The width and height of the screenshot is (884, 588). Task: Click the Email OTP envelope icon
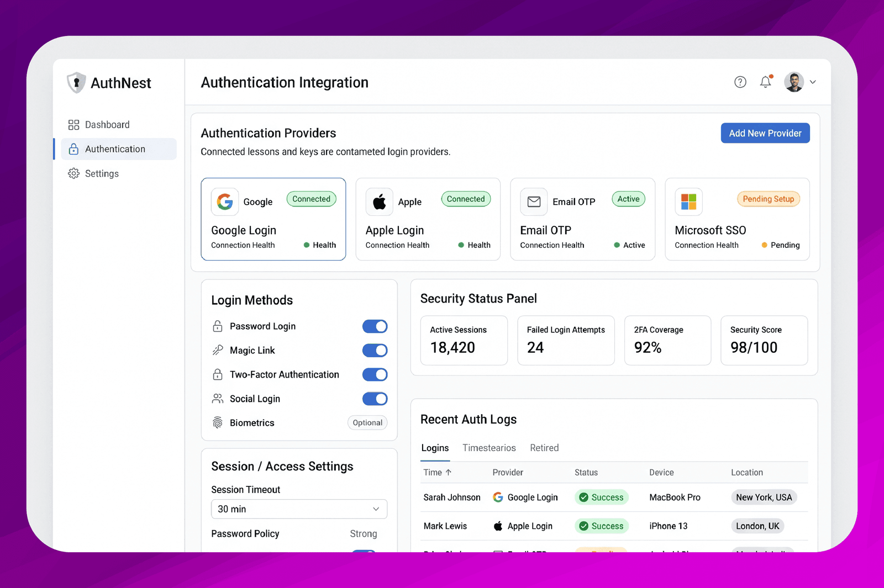534,202
